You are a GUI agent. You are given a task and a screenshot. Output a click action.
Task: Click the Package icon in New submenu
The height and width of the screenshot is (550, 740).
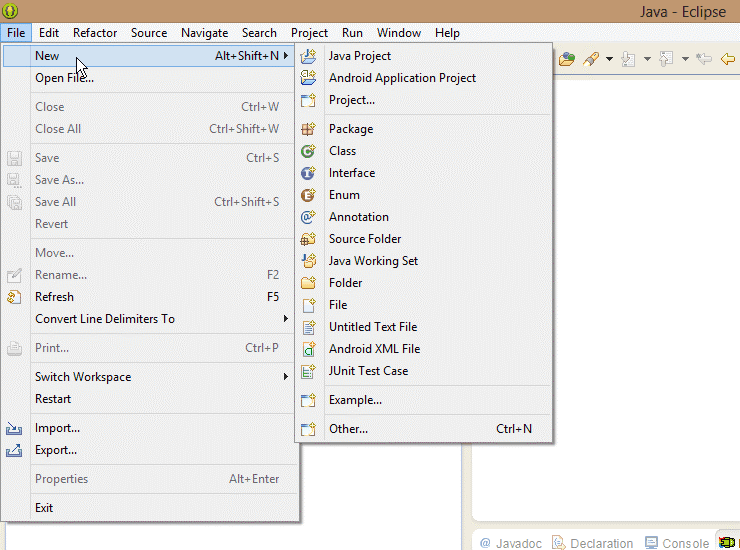point(308,129)
